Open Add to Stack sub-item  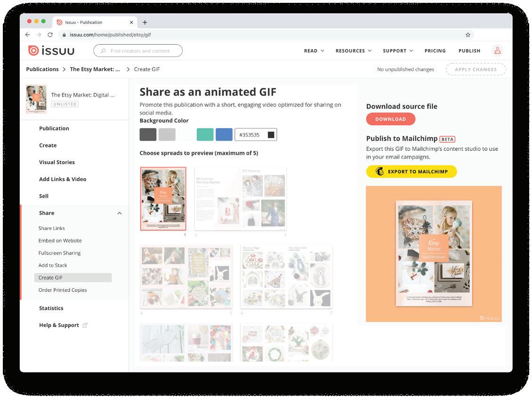(53, 265)
